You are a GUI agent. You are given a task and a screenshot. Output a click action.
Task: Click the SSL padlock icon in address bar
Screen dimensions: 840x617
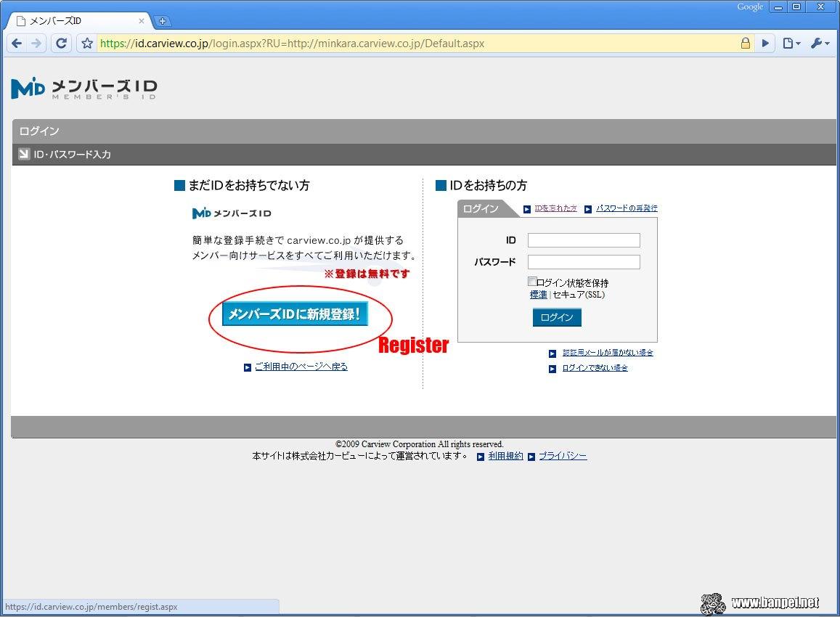pyautogui.click(x=745, y=44)
